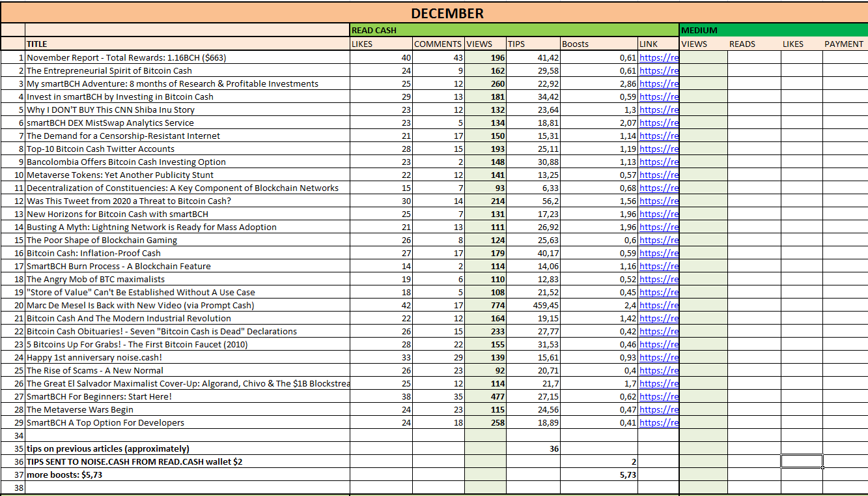Click the TITLE column header
The width and height of the screenshot is (868, 496).
coord(188,44)
